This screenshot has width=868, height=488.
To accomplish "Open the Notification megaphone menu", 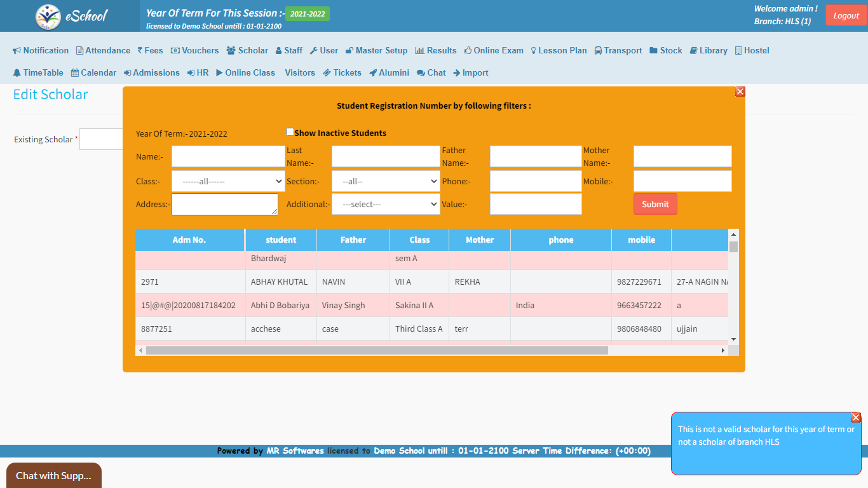I will coord(41,50).
